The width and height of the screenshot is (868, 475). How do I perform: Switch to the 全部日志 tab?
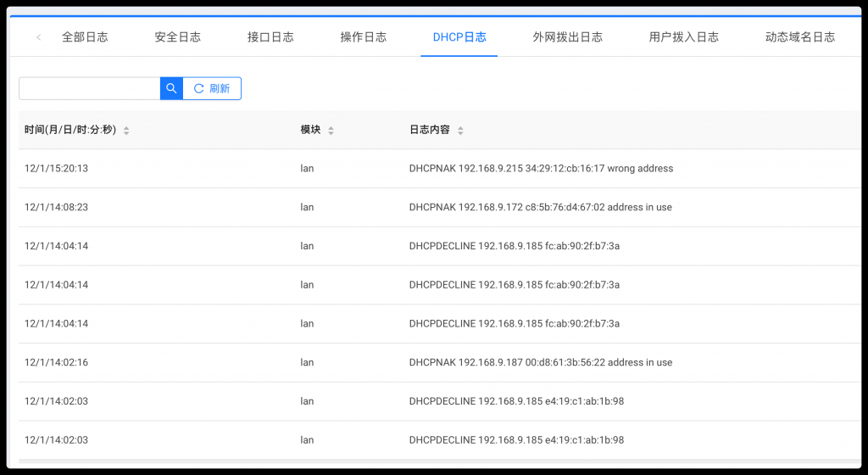coord(85,37)
